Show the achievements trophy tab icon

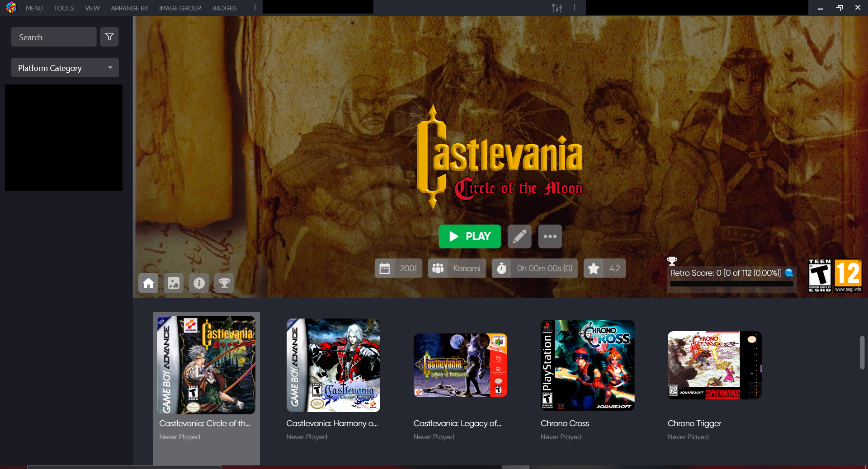pos(224,283)
